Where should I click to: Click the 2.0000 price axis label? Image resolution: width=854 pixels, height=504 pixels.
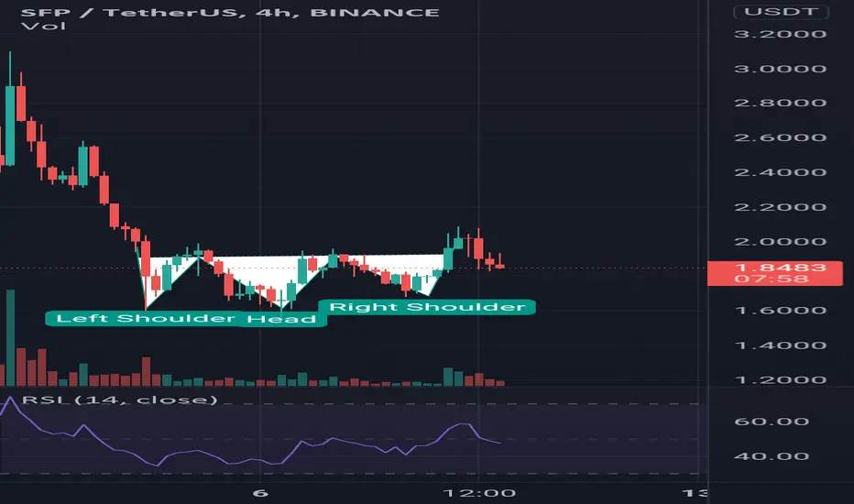tap(781, 241)
